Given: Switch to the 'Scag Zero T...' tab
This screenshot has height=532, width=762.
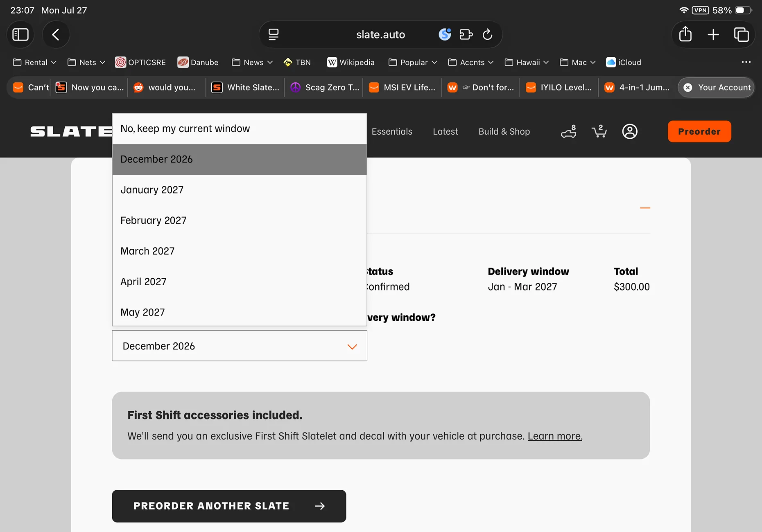Looking at the screenshot, I should click(x=323, y=87).
